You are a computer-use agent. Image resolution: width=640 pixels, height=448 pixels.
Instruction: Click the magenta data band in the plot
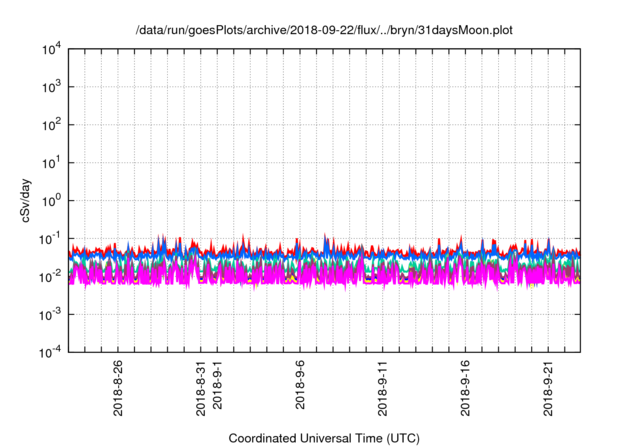point(300,277)
